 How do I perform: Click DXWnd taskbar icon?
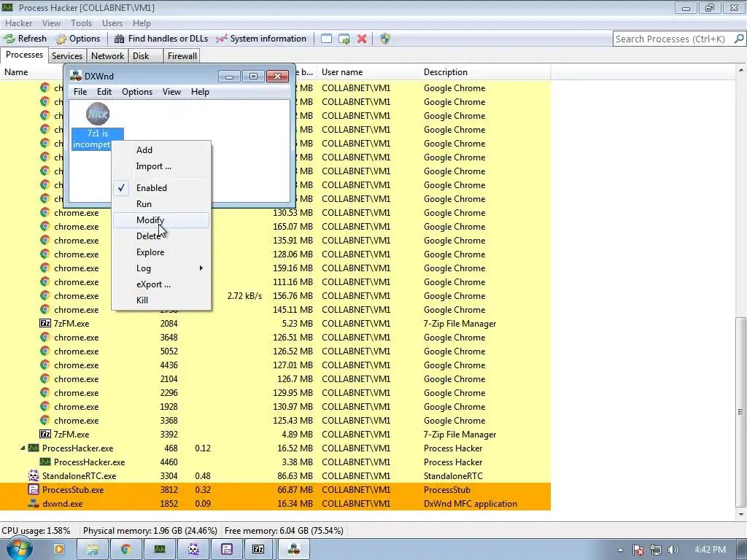(x=293, y=549)
